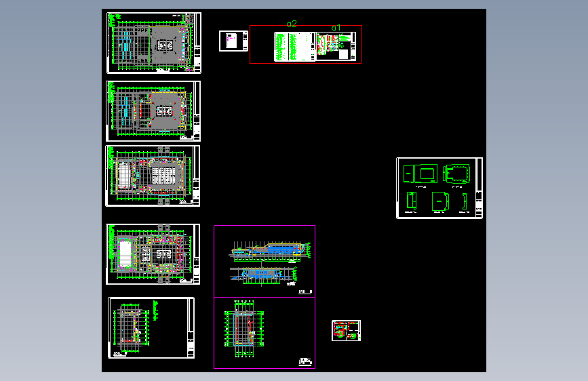Viewport: 588px width, 381px height.
Task: Click the green "a1" label
Action: [x=336, y=28]
